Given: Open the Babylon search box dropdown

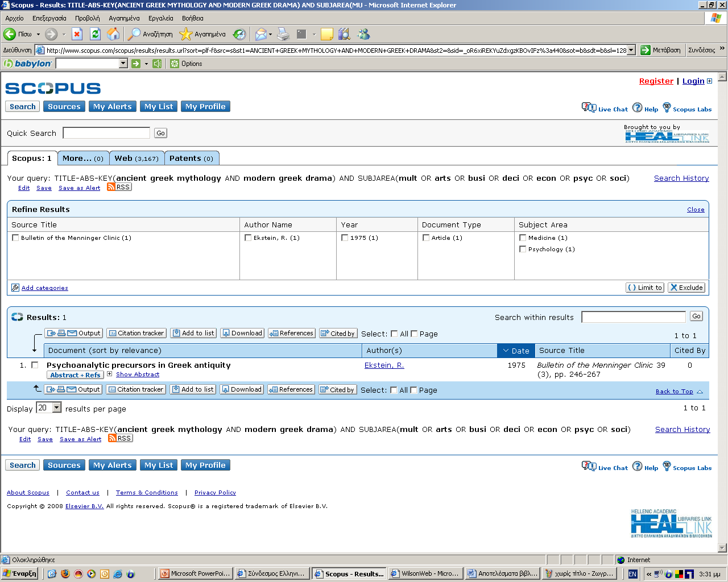Looking at the screenshot, I should [123, 64].
